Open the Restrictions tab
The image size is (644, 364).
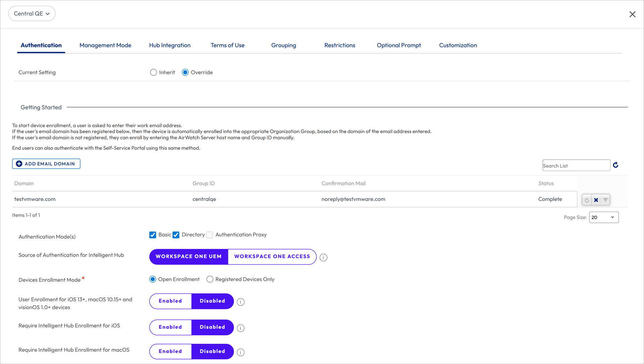pos(340,45)
